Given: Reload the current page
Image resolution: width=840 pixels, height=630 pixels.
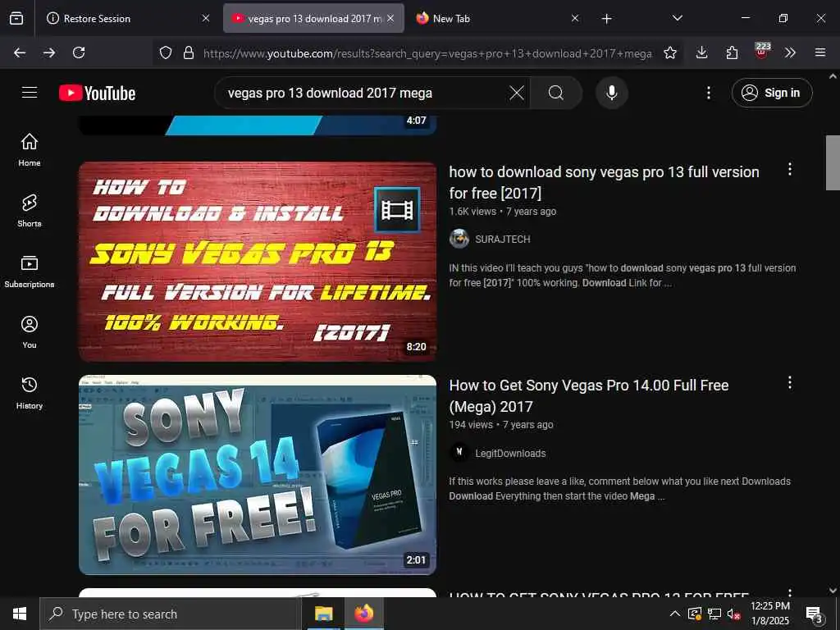Looking at the screenshot, I should 79,52.
